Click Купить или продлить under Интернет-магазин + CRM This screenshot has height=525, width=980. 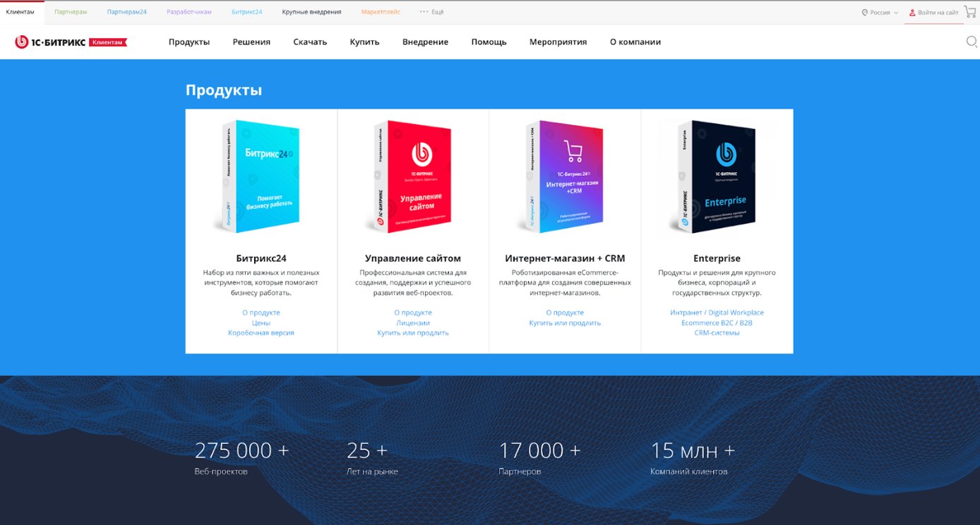coord(565,322)
